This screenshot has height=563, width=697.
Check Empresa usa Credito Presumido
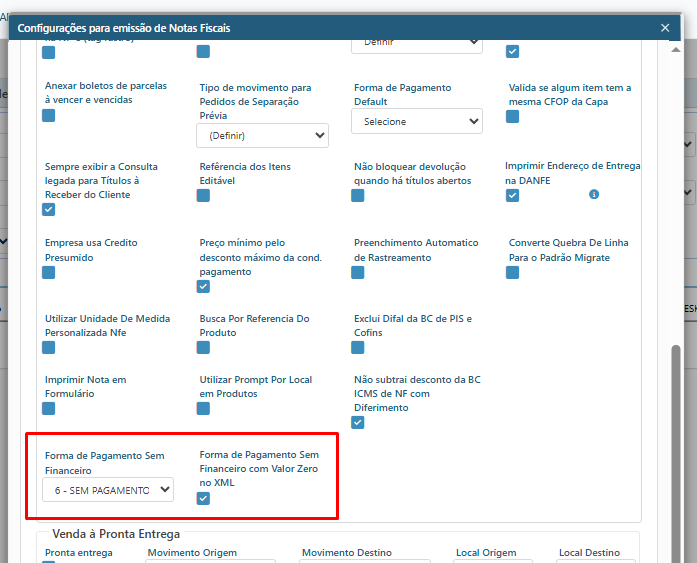49,272
